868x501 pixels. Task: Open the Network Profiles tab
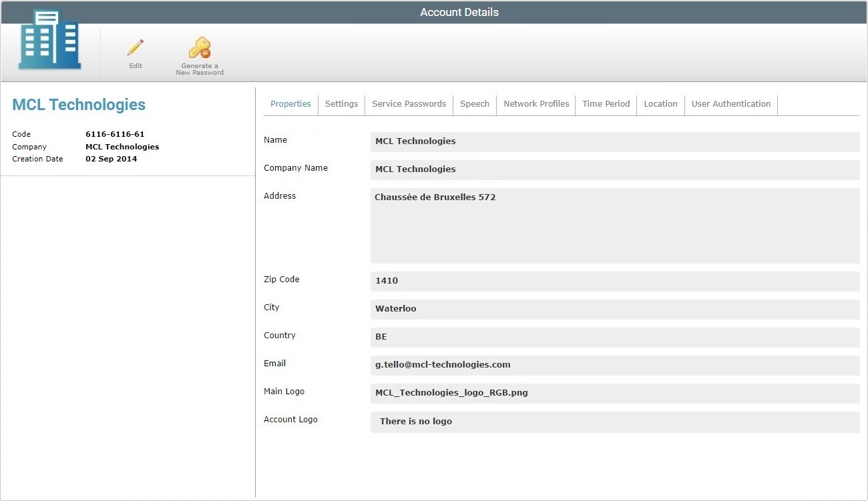click(x=535, y=104)
